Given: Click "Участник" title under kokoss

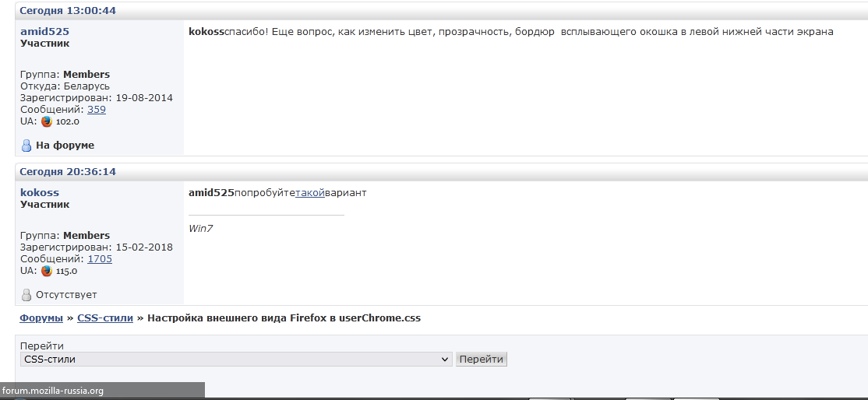Looking at the screenshot, I should (45, 204).
